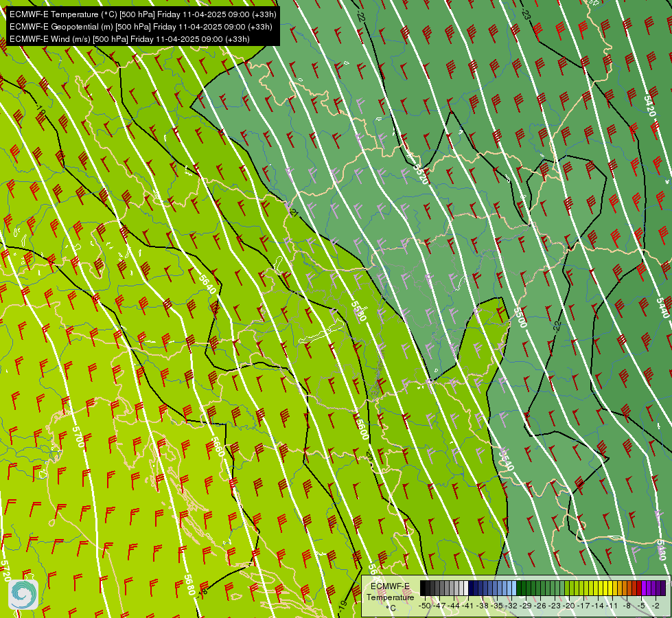
Task: Click the '-23' isotherm label on map contour
Action: [x=526, y=14]
